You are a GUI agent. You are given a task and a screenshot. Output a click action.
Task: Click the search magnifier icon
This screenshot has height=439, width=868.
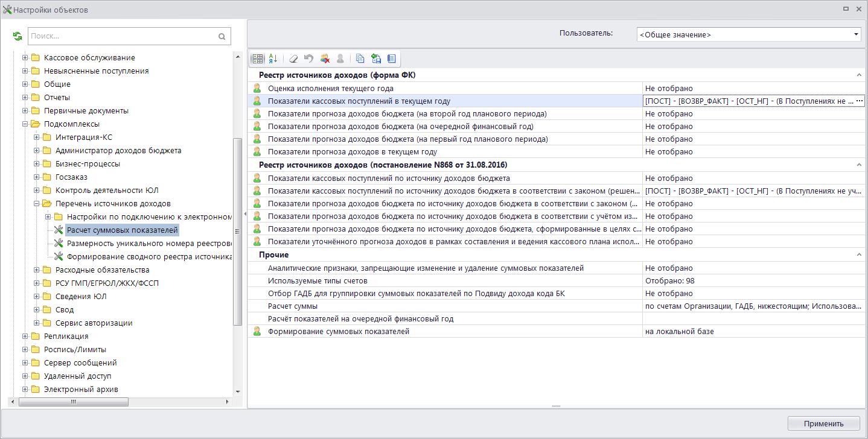coord(222,36)
